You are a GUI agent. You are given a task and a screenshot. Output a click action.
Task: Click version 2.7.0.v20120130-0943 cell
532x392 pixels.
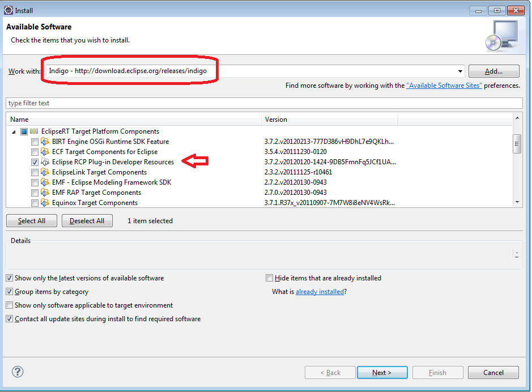coord(296,193)
